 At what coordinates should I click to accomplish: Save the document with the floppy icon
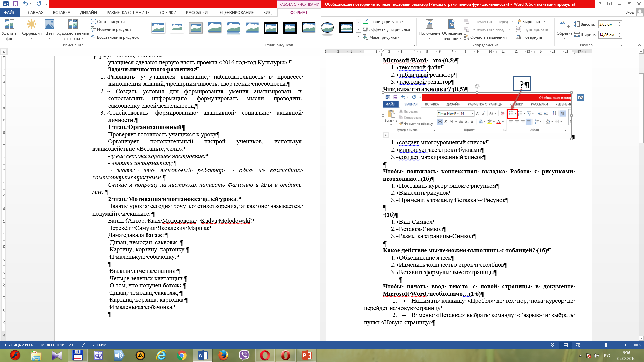[16, 4]
